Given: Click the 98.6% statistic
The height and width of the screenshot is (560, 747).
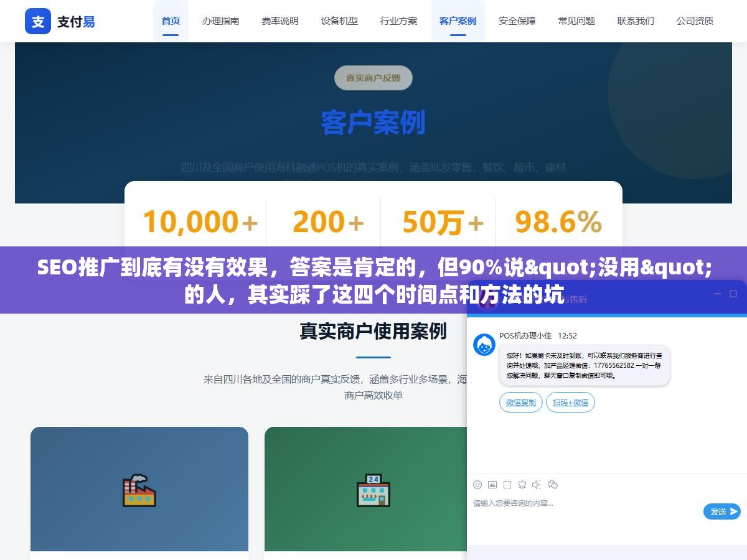Looking at the screenshot, I should pyautogui.click(x=558, y=222).
